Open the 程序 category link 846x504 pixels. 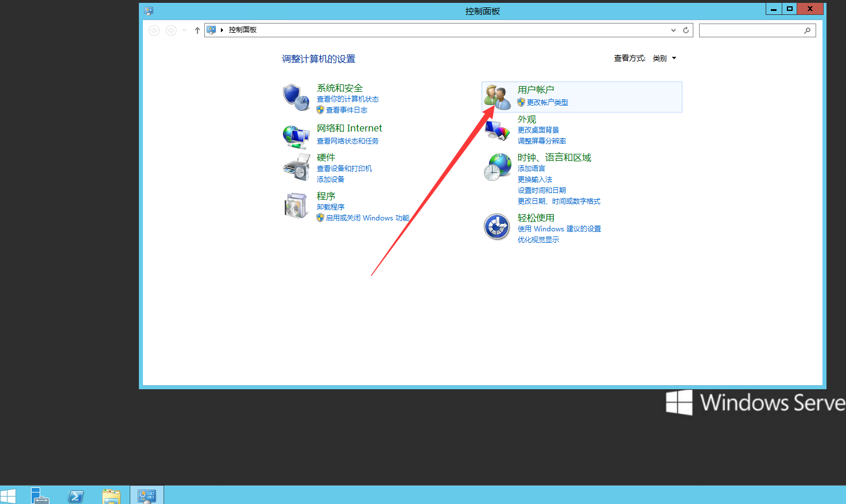pos(326,196)
